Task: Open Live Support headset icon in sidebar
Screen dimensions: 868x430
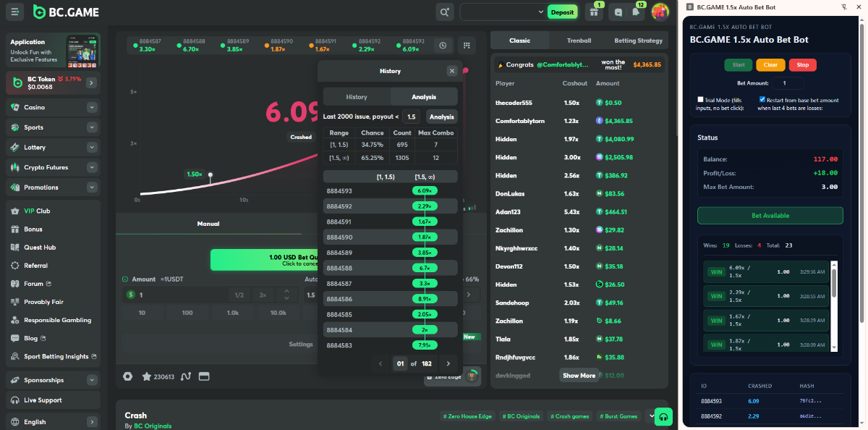Action: click(x=15, y=400)
